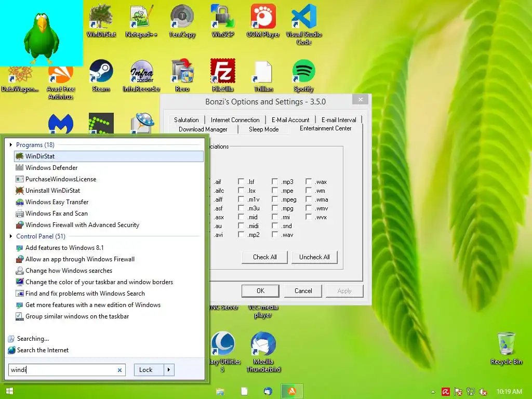The image size is (532, 399).
Task: Click Avast orange icon in taskbar
Action: [x=292, y=391]
